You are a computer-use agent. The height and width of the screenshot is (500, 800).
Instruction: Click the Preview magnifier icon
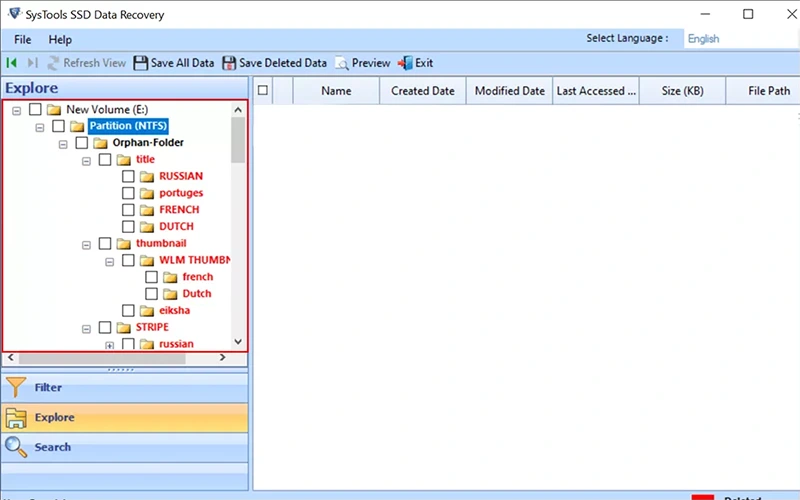click(x=342, y=63)
